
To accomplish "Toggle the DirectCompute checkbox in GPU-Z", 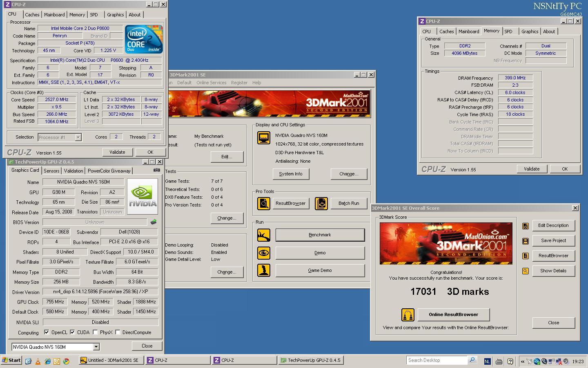I will 118,332.
